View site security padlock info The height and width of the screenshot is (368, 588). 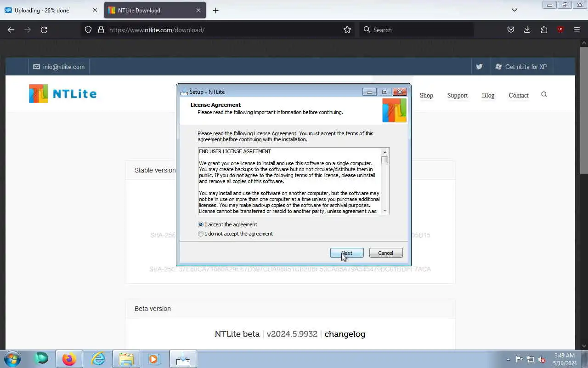point(101,29)
